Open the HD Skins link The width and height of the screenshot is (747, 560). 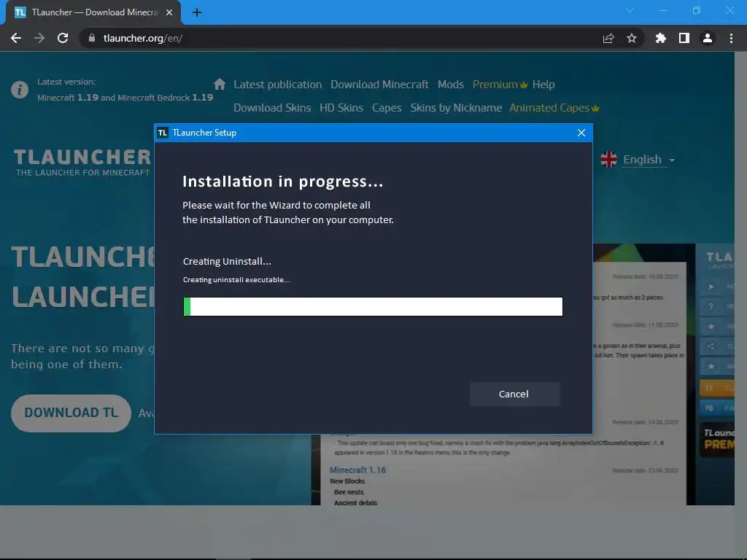pos(341,108)
